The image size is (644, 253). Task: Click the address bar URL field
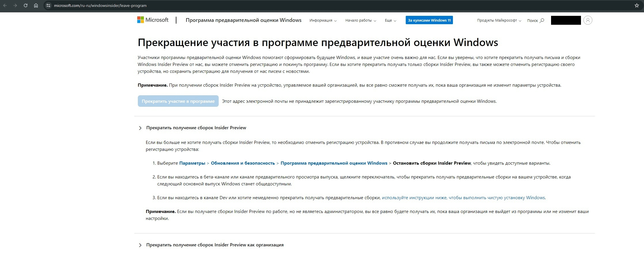coord(340,5)
